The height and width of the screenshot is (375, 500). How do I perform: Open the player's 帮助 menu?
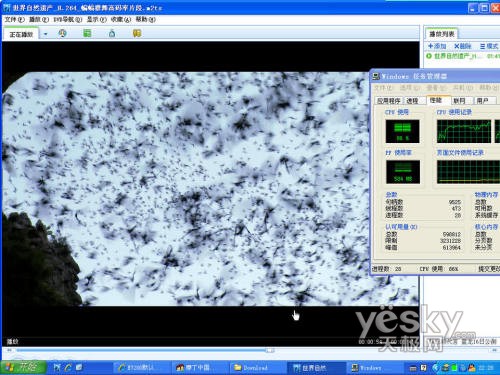pos(145,20)
